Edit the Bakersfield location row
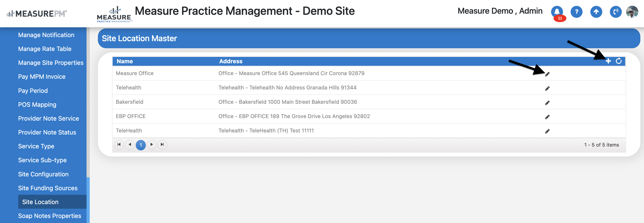Screen dimensions: 644x223 tap(547, 103)
